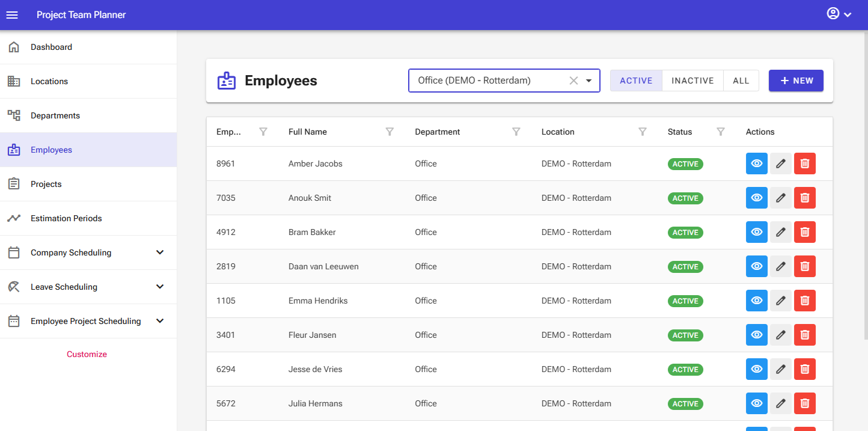Sort by Status column header
This screenshot has height=431, width=868.
click(x=680, y=132)
